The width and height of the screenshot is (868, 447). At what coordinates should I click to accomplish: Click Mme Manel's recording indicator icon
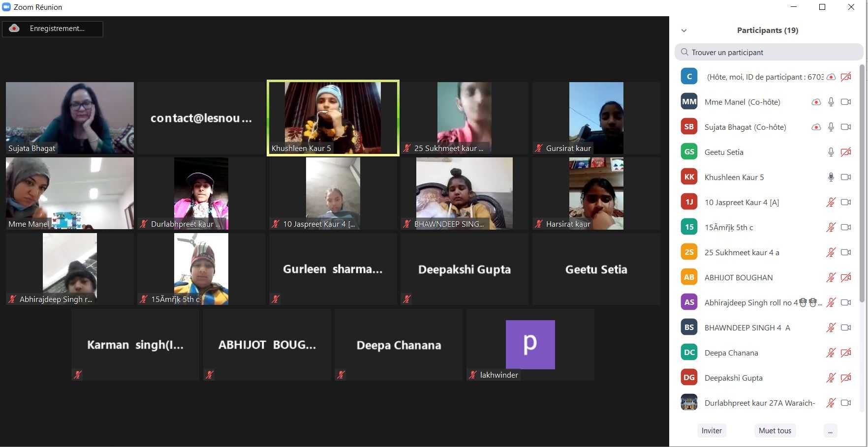[816, 102]
